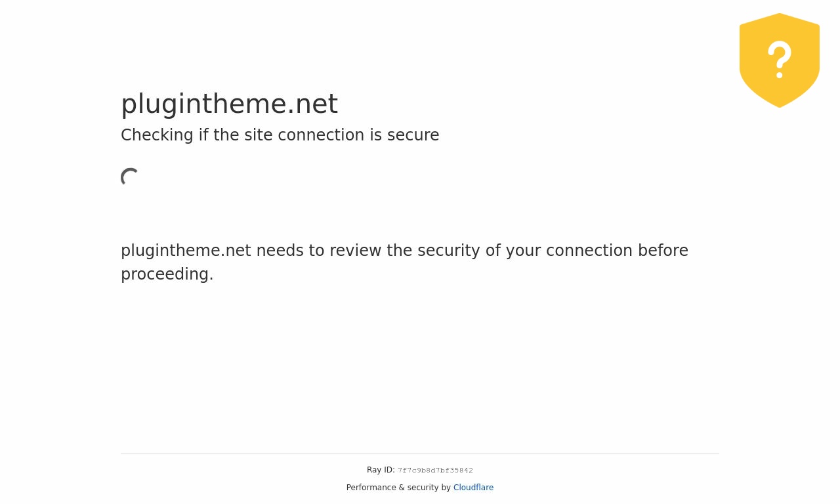The image size is (840, 504).
Task: Click the 'Ray ID:' label
Action: [x=381, y=470]
